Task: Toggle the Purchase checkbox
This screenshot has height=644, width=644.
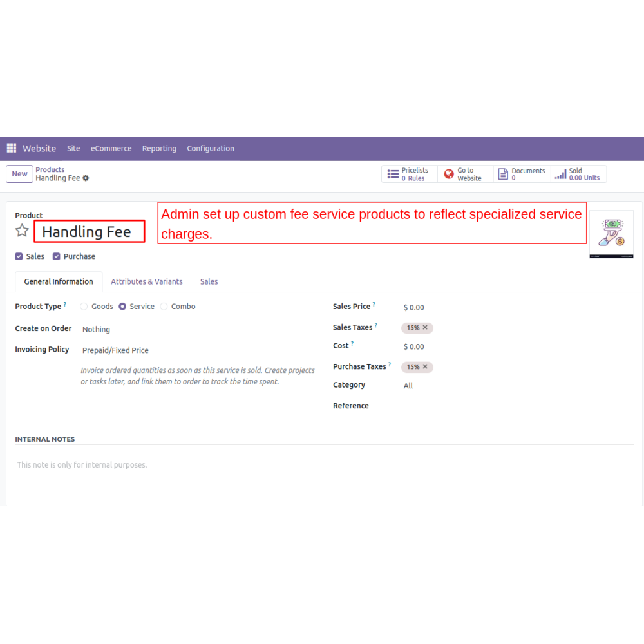Action: [56, 256]
